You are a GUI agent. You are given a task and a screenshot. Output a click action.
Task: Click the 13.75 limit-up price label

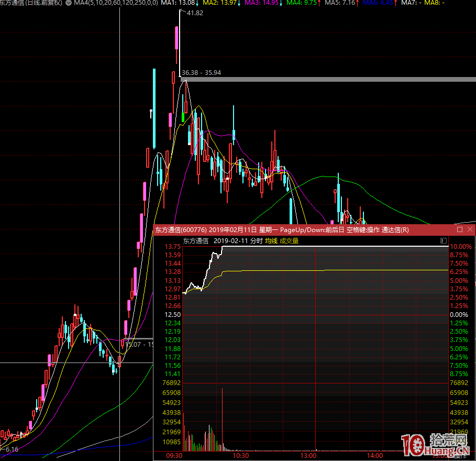(172, 247)
